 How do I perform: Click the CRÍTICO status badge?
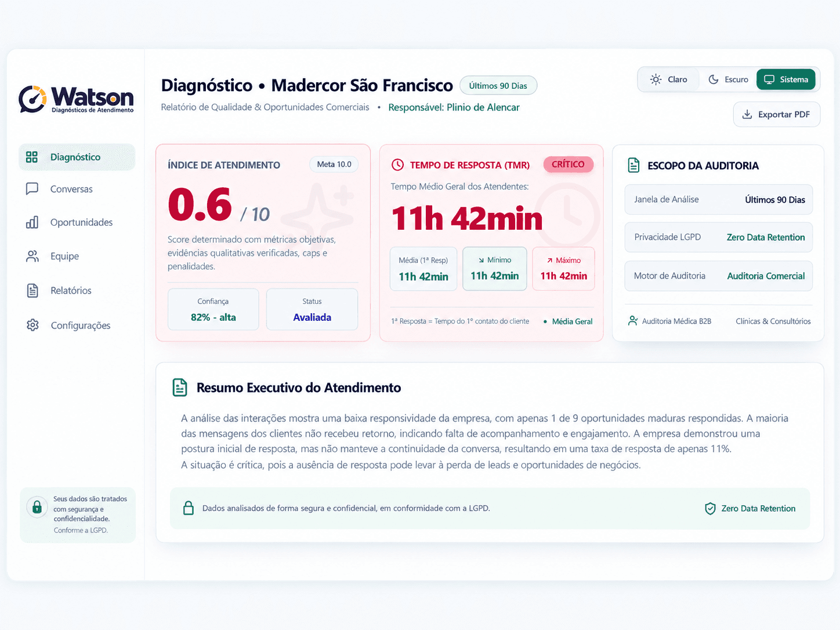point(568,164)
